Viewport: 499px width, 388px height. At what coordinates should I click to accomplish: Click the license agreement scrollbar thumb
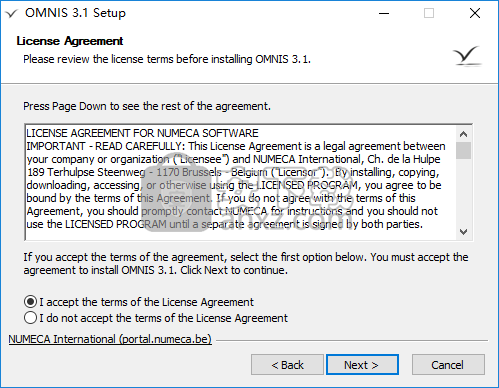463,150
